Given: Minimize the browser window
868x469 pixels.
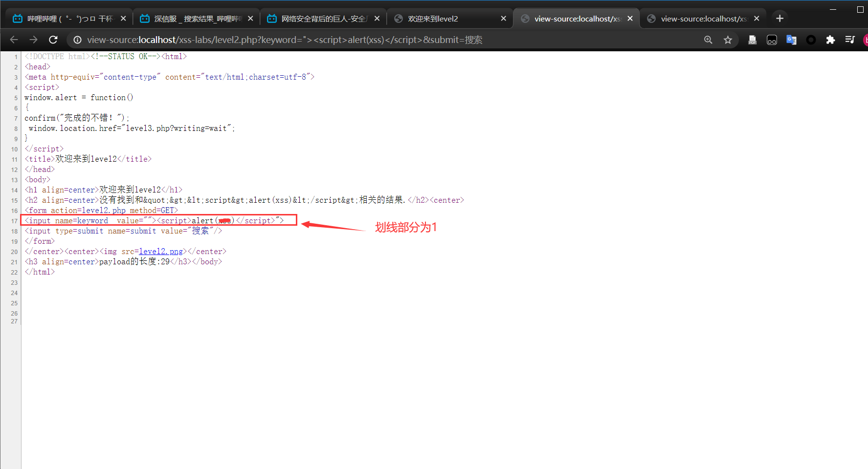Looking at the screenshot, I should pos(833,9).
